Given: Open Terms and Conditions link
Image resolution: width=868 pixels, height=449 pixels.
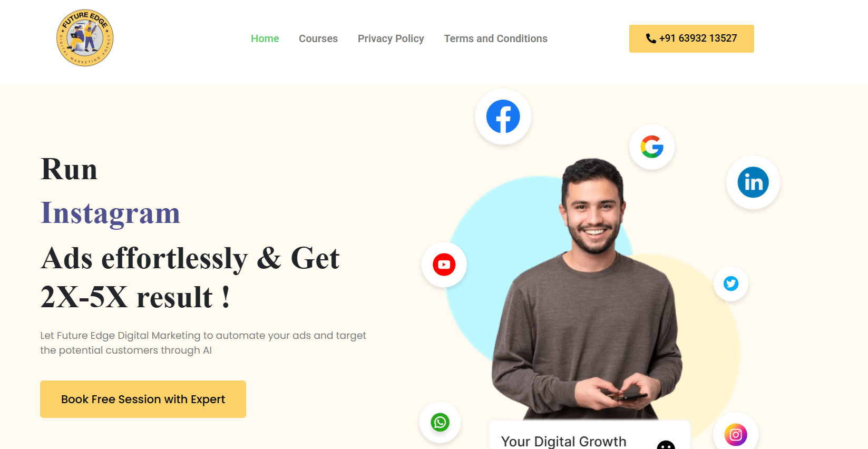Looking at the screenshot, I should 496,38.
